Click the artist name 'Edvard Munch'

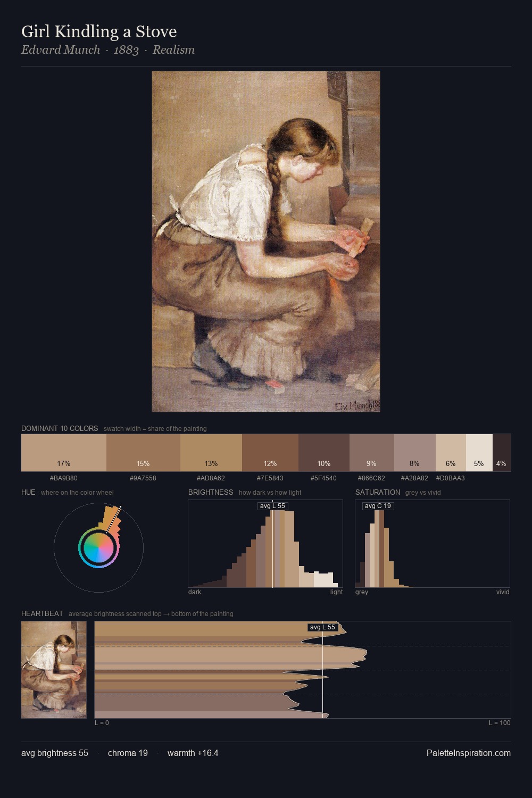point(61,49)
